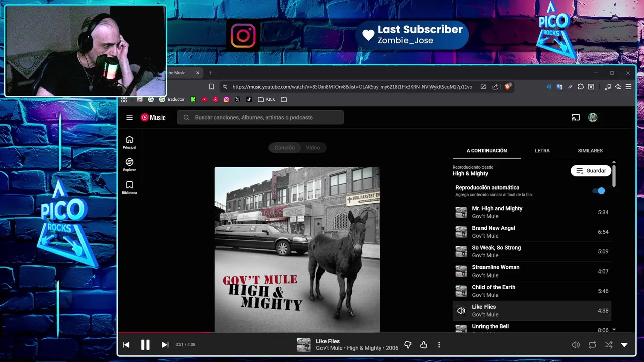Click the Like Flies song title in player bar

pos(328,341)
